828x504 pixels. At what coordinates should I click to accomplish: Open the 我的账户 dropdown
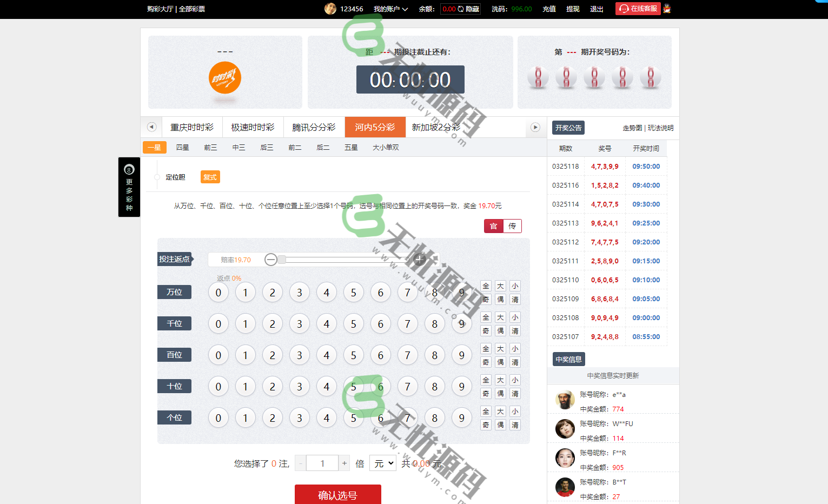pyautogui.click(x=390, y=9)
